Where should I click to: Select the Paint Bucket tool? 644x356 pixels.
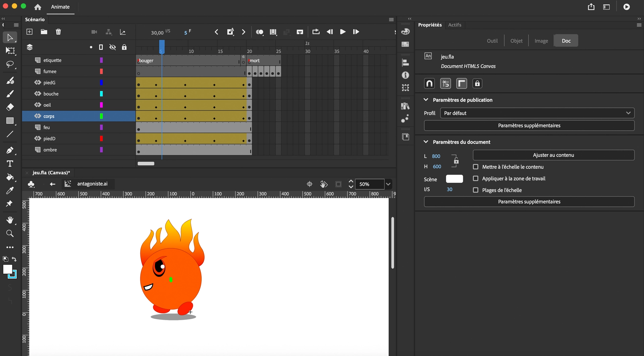pyautogui.click(x=10, y=177)
